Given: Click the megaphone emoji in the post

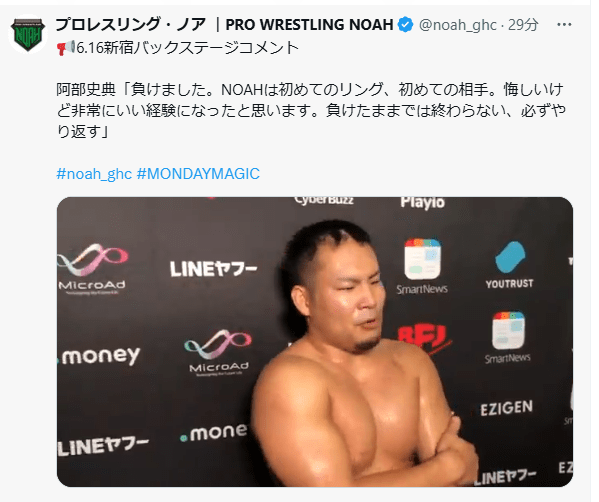Looking at the screenshot, I should pos(66,48).
